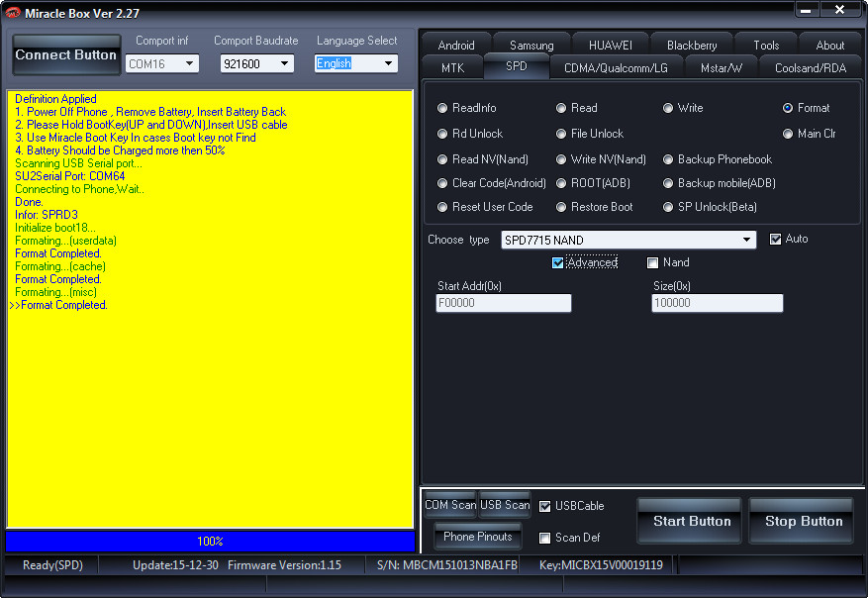Click the Firmware Version:1.15 status text
The height and width of the screenshot is (598, 868).
click(x=284, y=565)
